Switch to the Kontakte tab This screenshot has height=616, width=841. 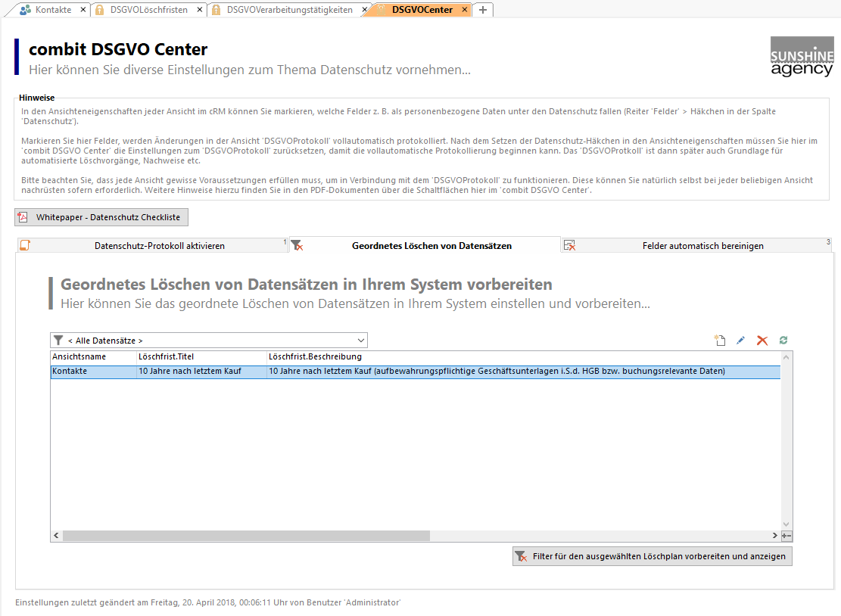click(52, 10)
